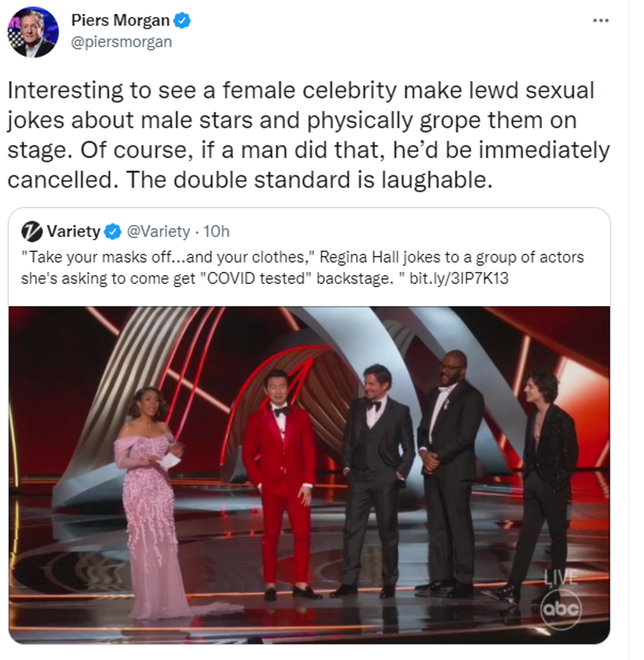The width and height of the screenshot is (644, 660).
Task: Open Piers Morgan's profile avatar
Action: pos(33,32)
